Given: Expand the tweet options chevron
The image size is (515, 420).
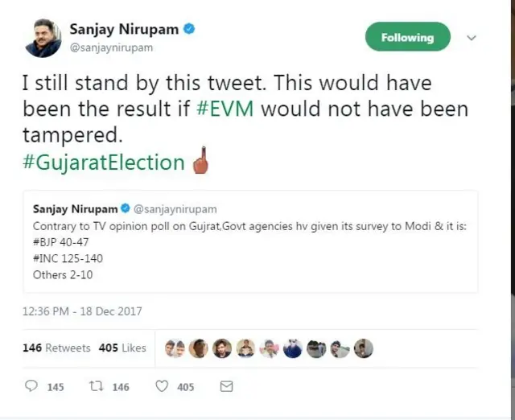Looking at the screenshot, I should coord(472,38).
